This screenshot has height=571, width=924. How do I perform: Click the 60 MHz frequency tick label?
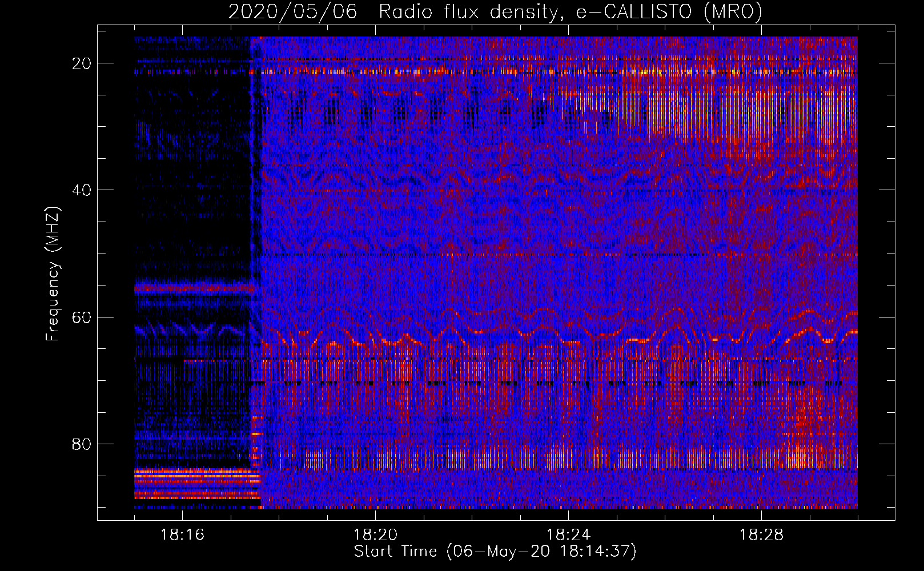(x=82, y=317)
